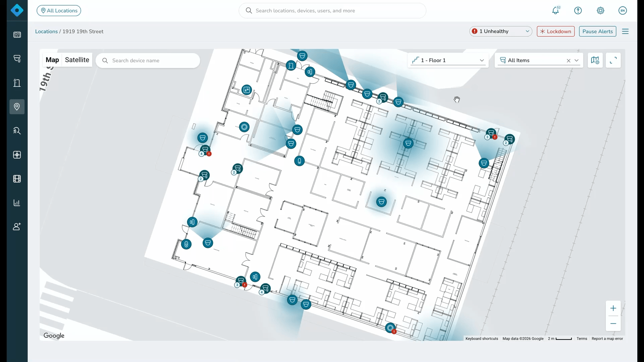Go to the Locations breadcrumb link
Screen dimensions: 644x362
coord(46,32)
